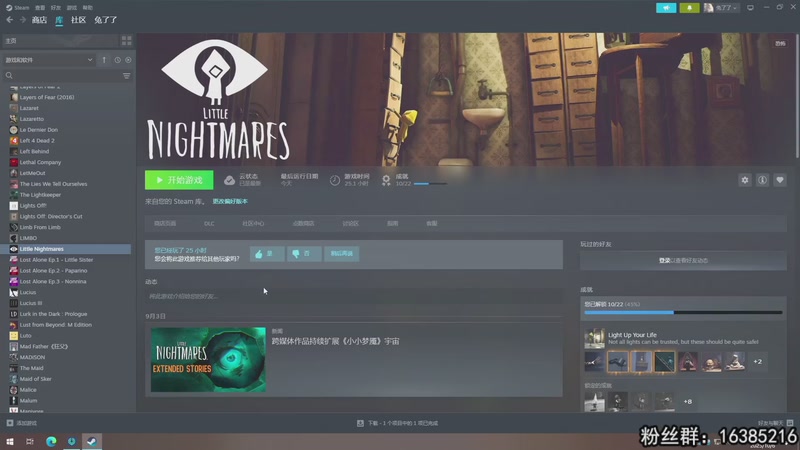Toggle sort by recent activity clock icon
Viewport: 800px width, 450px height.
click(x=117, y=60)
